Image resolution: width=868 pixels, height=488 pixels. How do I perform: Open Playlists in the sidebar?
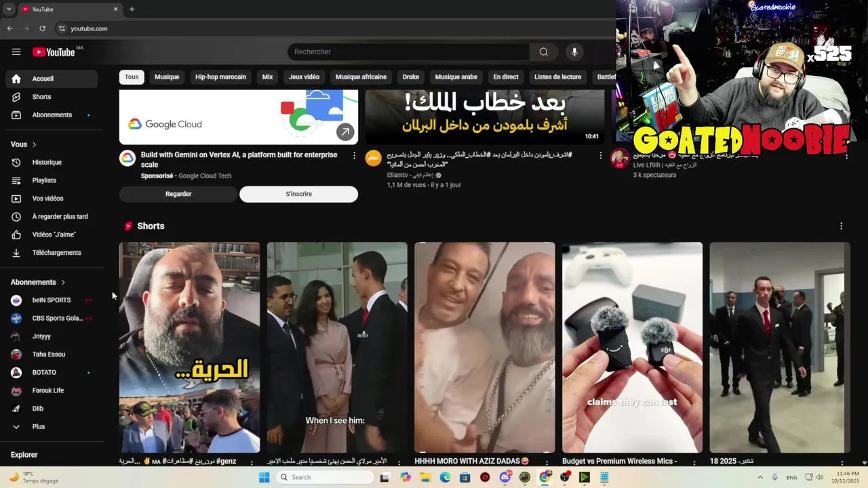pos(52,181)
